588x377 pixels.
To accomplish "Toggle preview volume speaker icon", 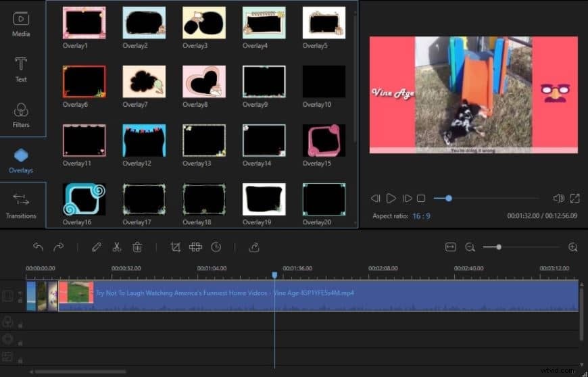I will pyautogui.click(x=559, y=198).
